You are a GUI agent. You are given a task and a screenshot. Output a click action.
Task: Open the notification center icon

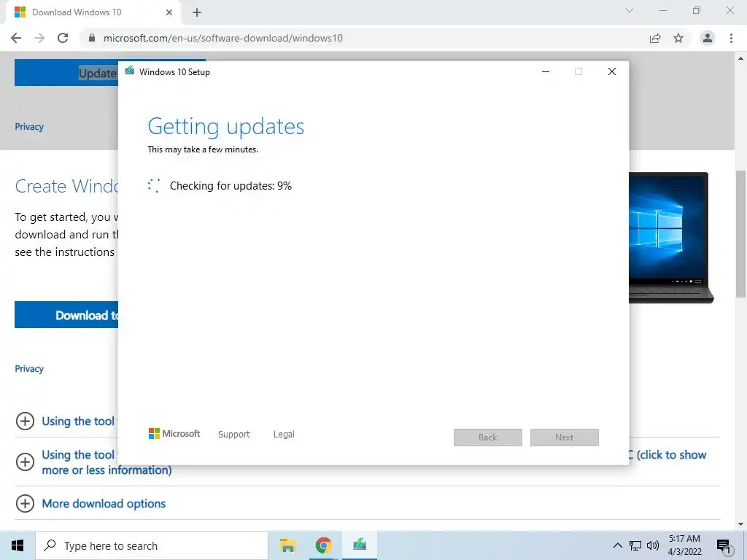724,546
